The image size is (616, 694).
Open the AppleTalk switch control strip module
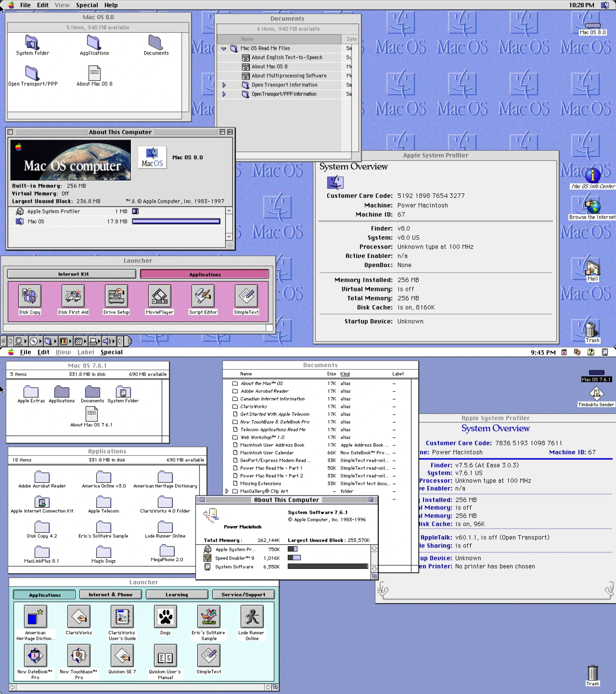point(20,341)
